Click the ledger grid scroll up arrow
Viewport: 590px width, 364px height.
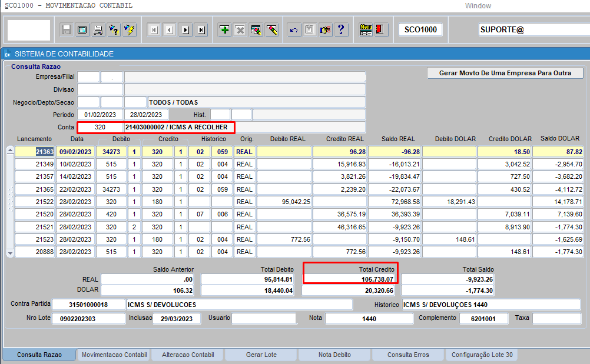pos(11,151)
